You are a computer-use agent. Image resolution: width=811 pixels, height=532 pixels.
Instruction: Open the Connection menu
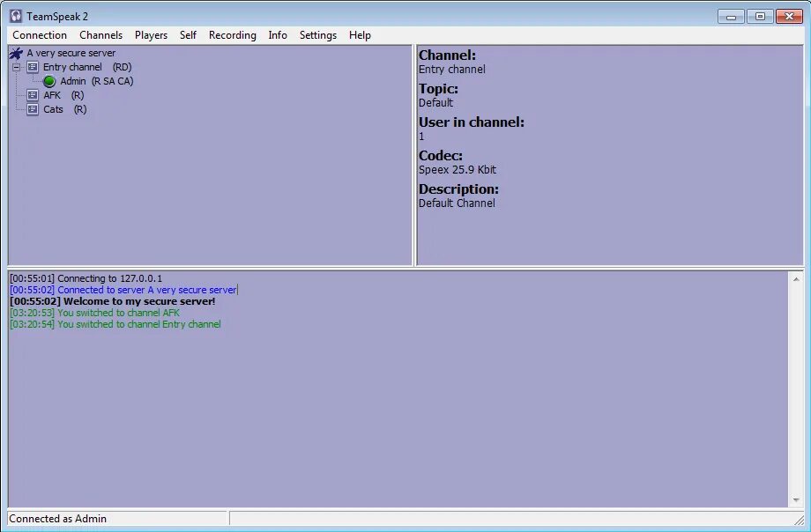click(x=40, y=35)
